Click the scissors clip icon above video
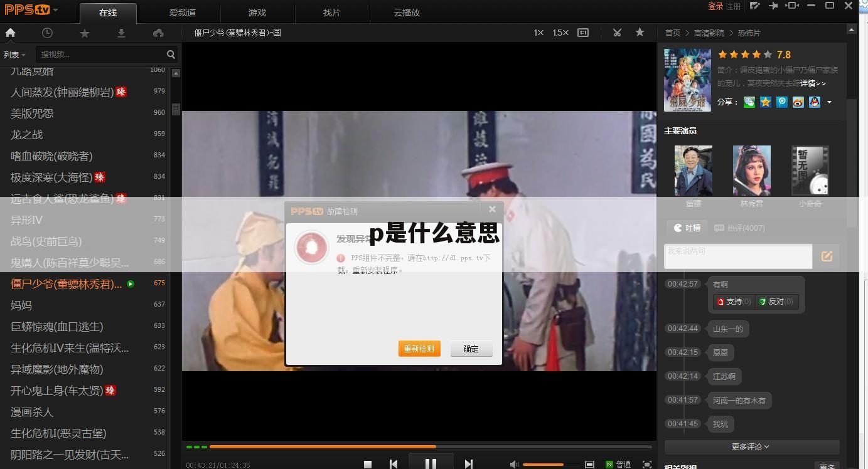Screen dimensions: 868x469 (617, 33)
